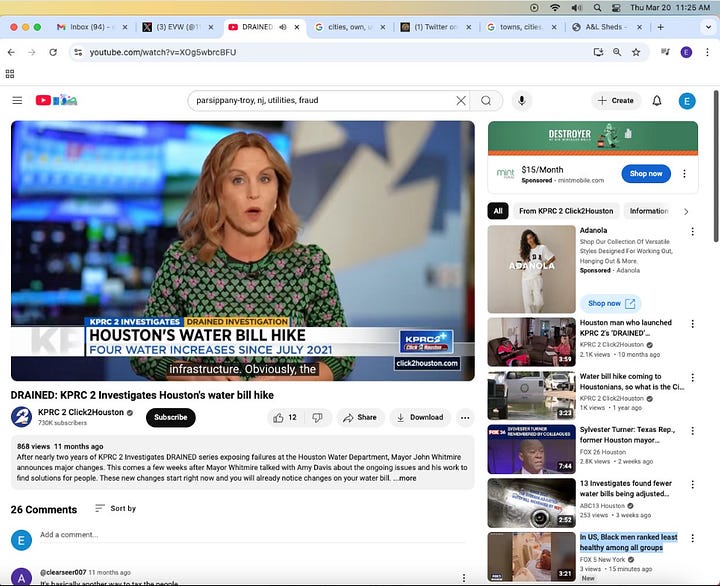The height and width of the screenshot is (586, 720).
Task: Open macOS Spotlight search
Action: [597, 7]
